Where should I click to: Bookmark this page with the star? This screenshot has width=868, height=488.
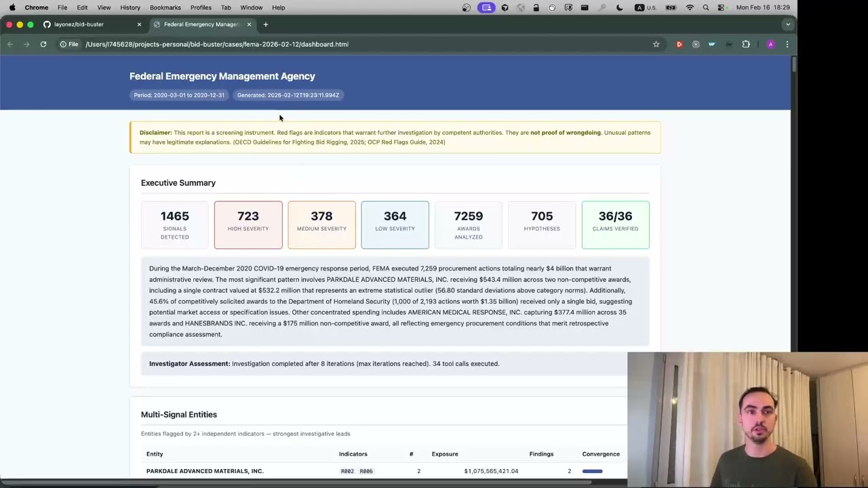(656, 44)
